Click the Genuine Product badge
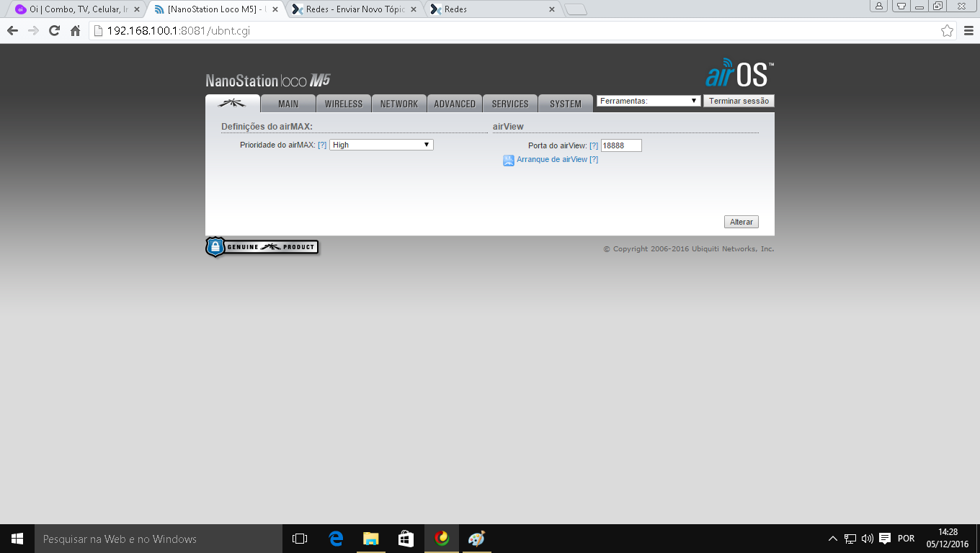Viewport: 980px width, 553px height. (262, 247)
